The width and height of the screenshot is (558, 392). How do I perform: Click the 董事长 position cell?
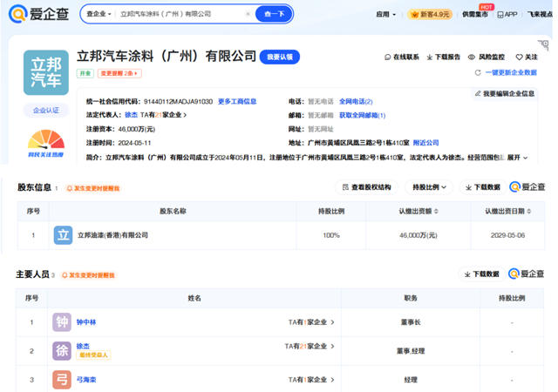(411, 322)
